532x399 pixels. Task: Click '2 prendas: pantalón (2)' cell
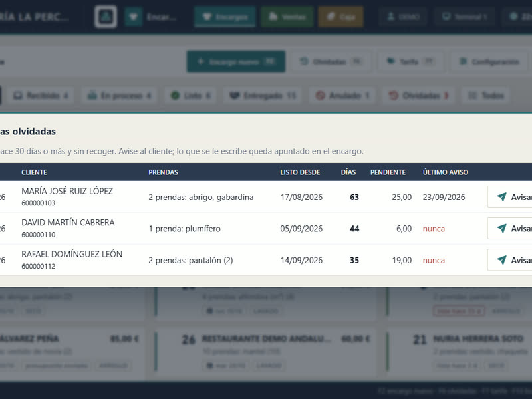(190, 260)
